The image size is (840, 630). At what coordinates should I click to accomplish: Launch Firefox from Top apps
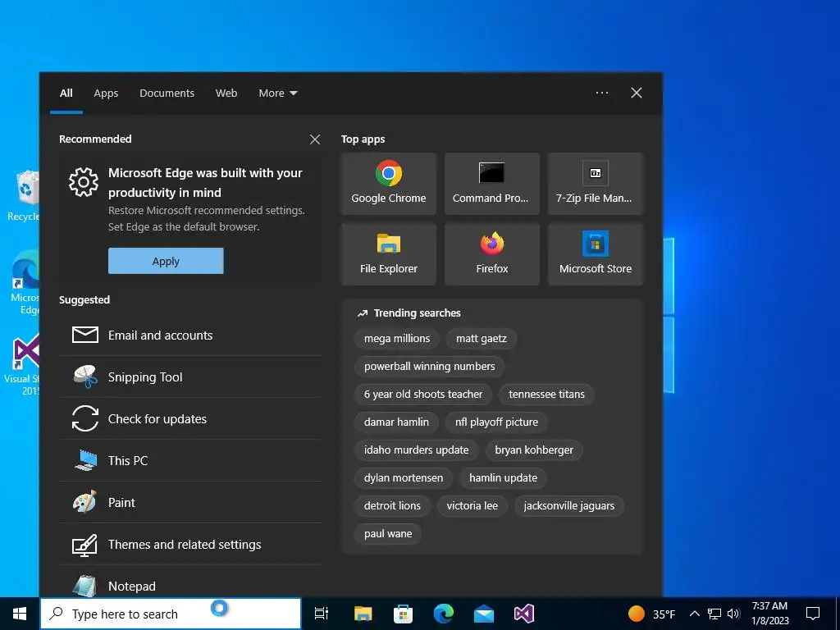tap(492, 254)
